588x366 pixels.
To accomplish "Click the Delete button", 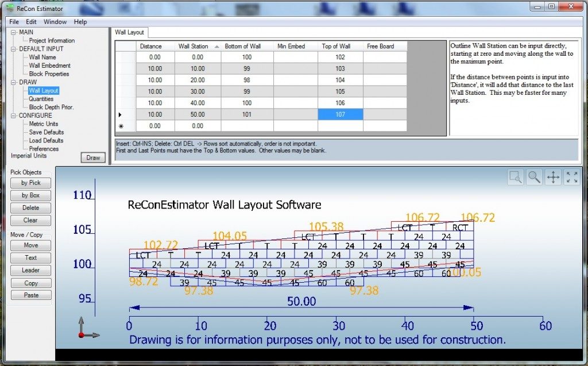I will click(31, 207).
